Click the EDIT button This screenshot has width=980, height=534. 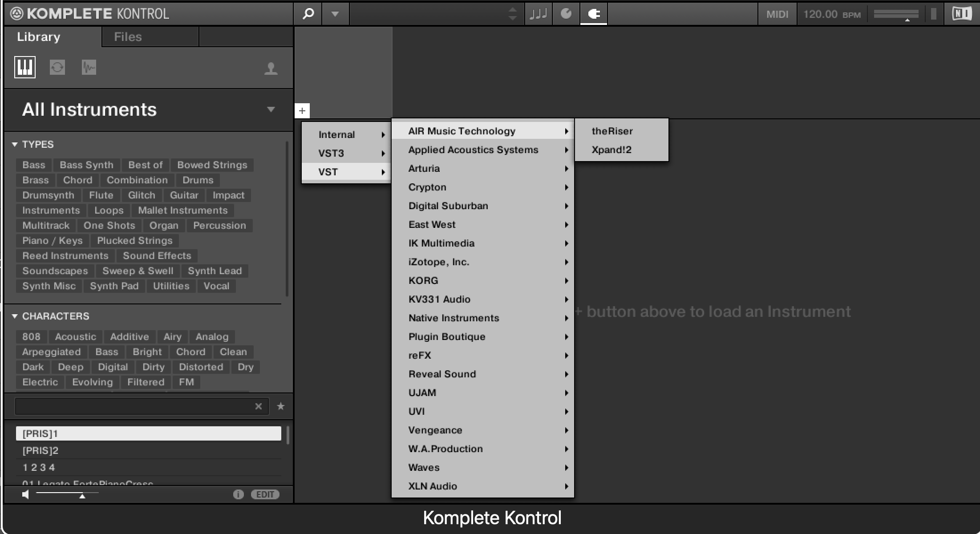[x=265, y=494]
